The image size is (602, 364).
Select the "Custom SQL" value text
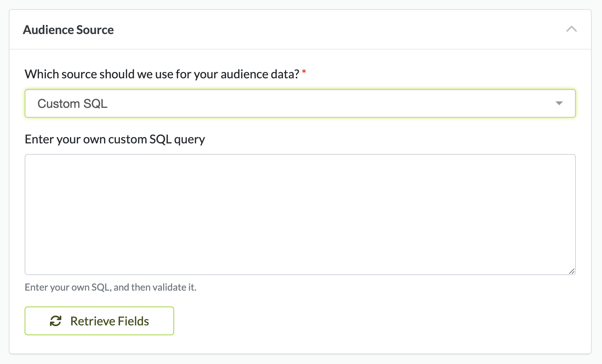[x=72, y=103]
